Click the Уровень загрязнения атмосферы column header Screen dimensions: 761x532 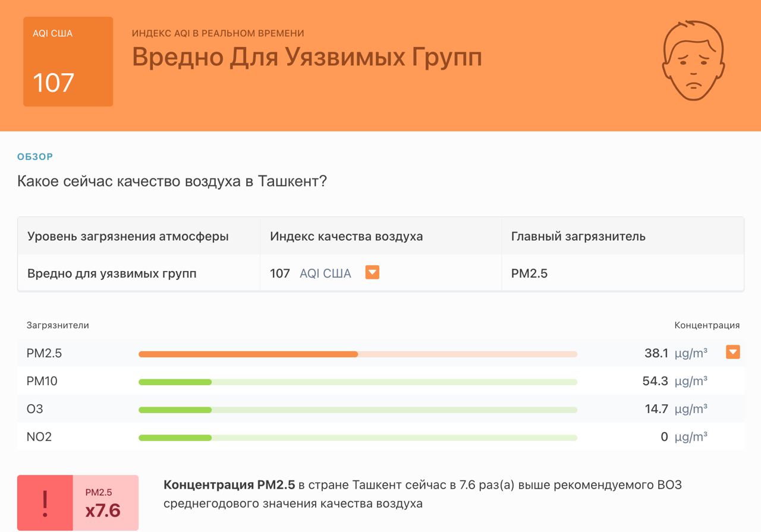pos(128,237)
